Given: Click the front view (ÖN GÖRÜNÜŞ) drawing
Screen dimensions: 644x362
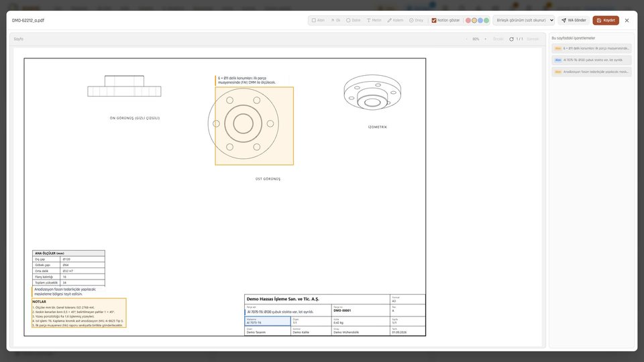Looking at the screenshot, I should [125, 86].
